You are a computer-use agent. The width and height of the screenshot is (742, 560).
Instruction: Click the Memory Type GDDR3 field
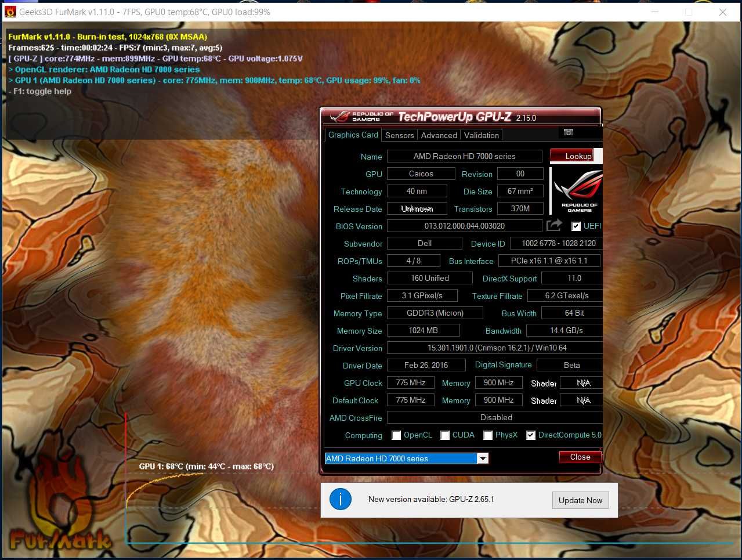(x=435, y=313)
